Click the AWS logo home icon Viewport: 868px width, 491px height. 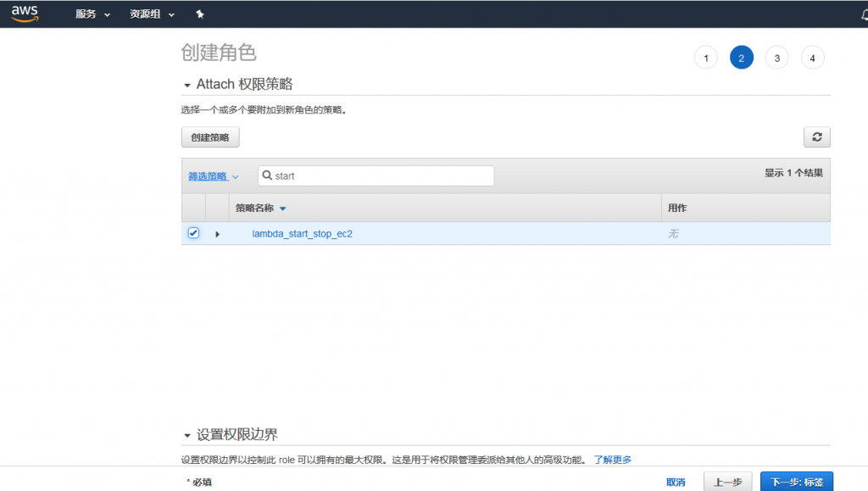pos(25,14)
